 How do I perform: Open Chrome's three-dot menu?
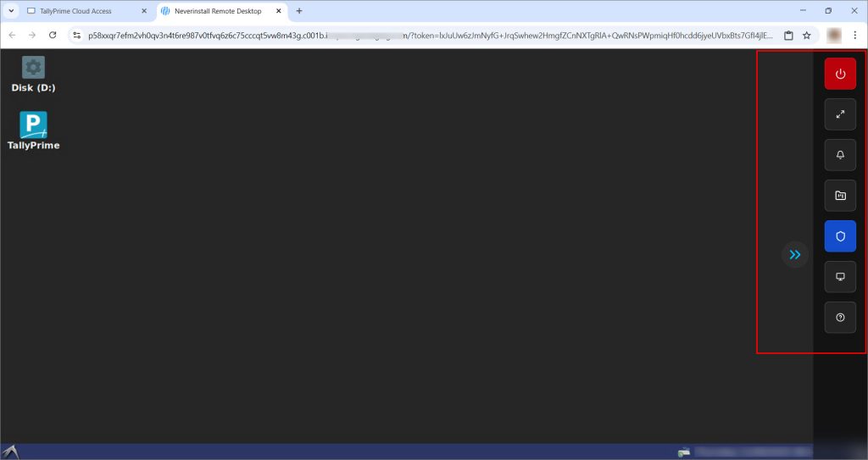855,36
